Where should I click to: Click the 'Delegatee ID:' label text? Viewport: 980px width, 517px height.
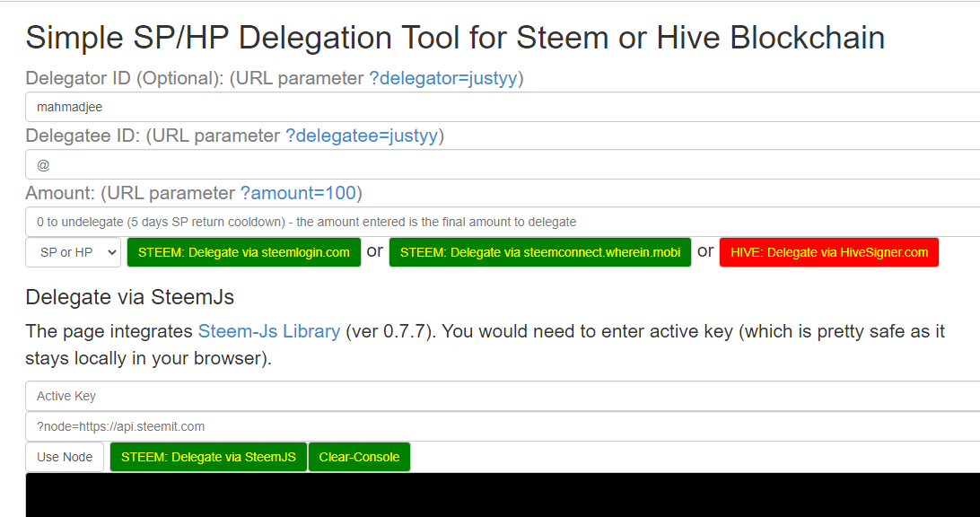point(83,136)
